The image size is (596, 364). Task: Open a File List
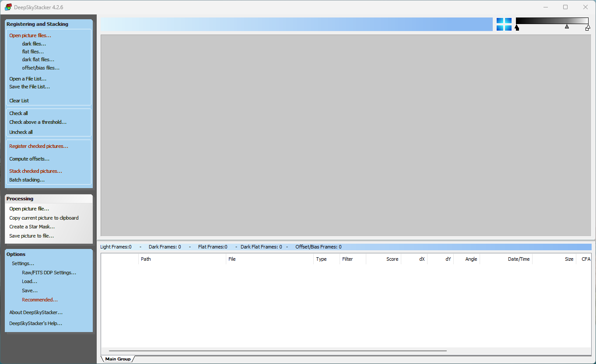28,79
